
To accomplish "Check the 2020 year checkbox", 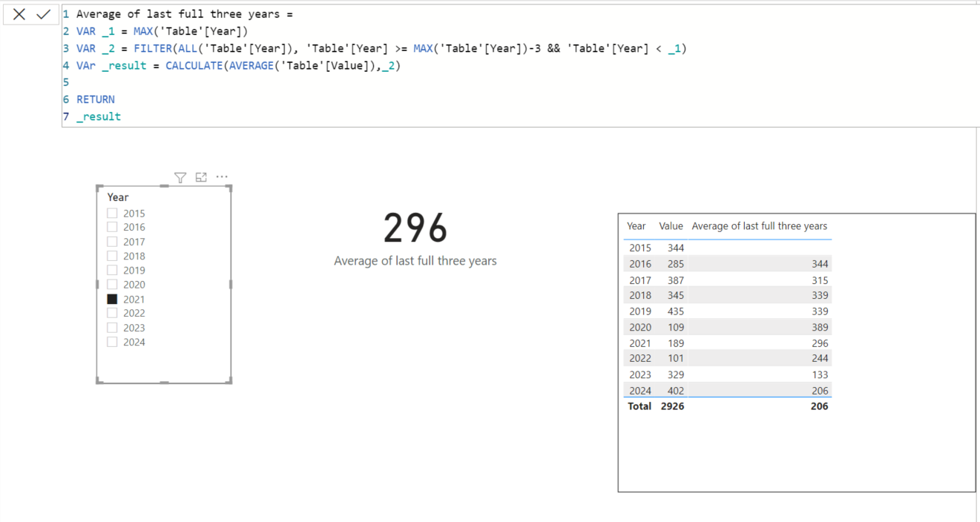I will pyautogui.click(x=113, y=285).
